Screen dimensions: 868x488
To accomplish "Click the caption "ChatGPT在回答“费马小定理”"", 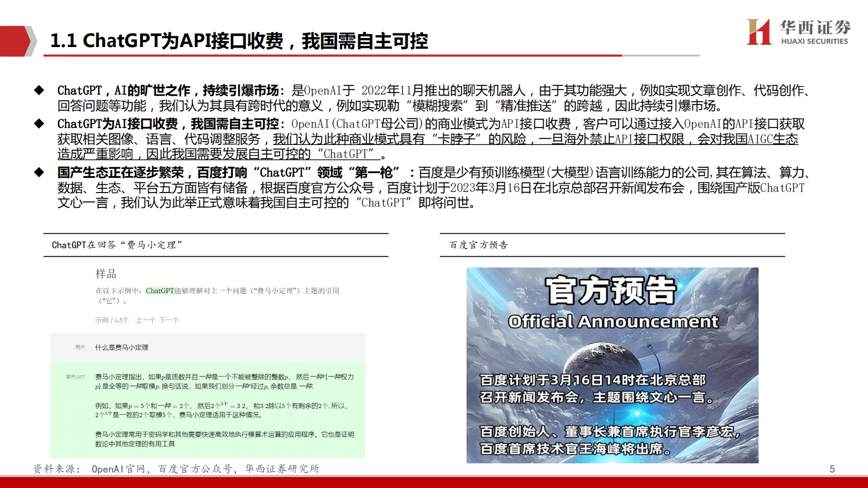I will point(116,245).
